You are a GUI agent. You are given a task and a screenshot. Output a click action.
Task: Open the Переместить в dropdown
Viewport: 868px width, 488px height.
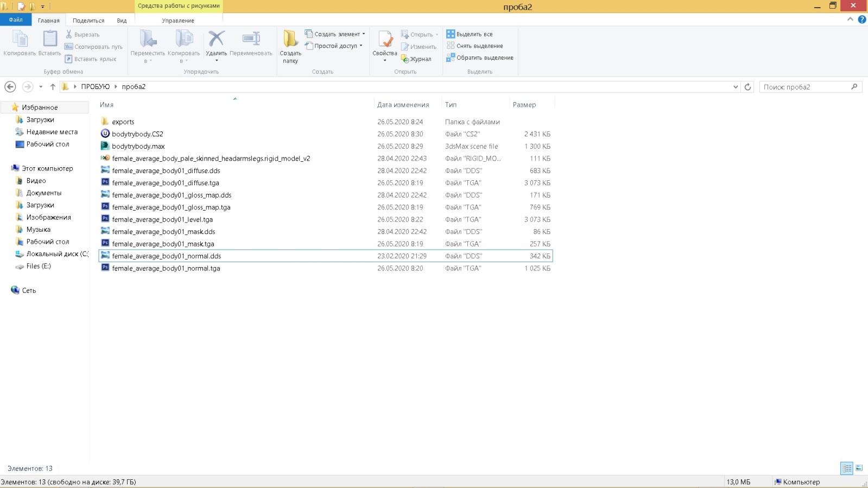[148, 47]
